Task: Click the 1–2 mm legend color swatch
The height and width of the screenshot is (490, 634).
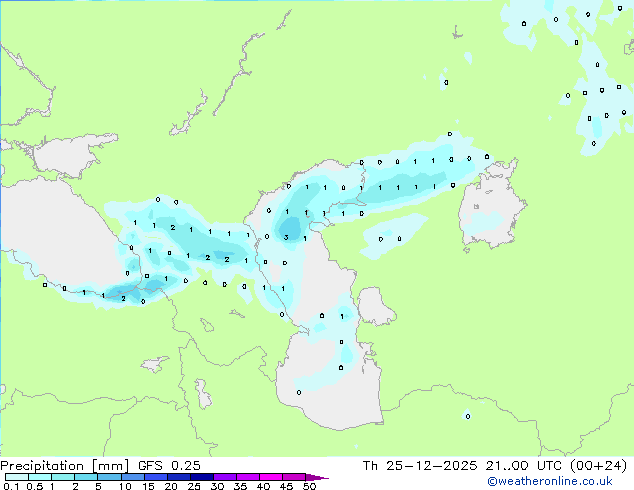Action: point(63,477)
